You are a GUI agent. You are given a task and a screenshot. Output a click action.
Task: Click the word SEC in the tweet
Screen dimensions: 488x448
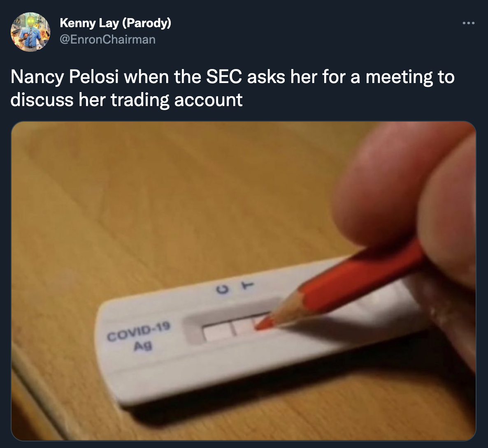pyautogui.click(x=222, y=76)
